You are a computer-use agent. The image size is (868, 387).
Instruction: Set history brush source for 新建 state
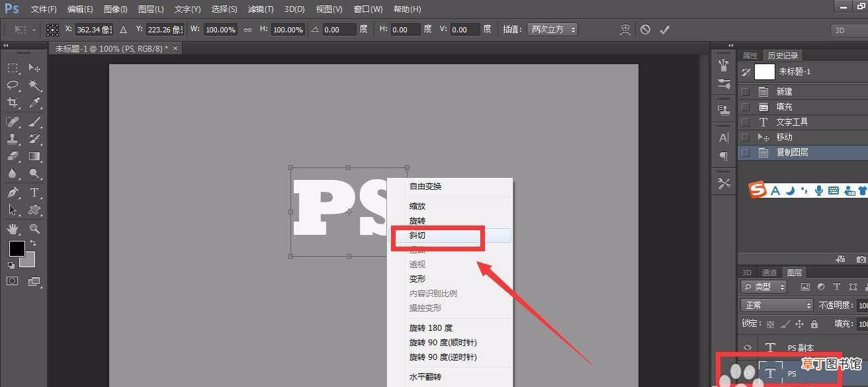(746, 91)
